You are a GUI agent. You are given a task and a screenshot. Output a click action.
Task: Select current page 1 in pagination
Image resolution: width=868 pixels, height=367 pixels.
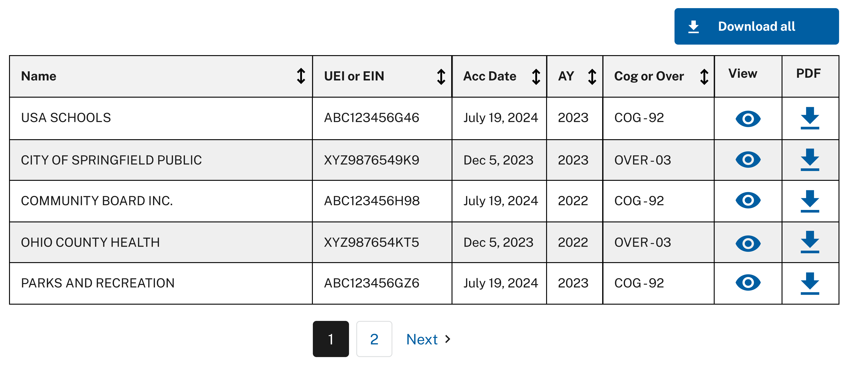tap(330, 339)
